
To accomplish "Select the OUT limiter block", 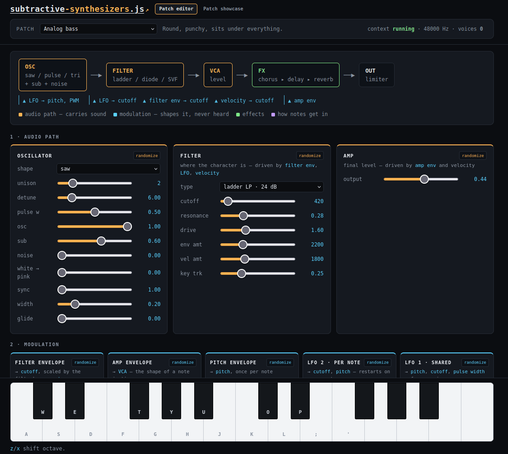I will click(x=377, y=75).
